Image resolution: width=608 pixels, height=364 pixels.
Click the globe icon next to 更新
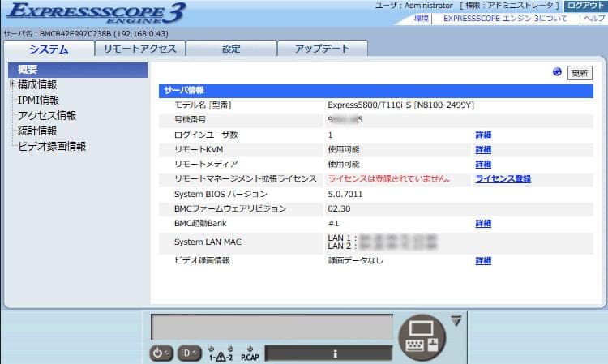(x=557, y=71)
